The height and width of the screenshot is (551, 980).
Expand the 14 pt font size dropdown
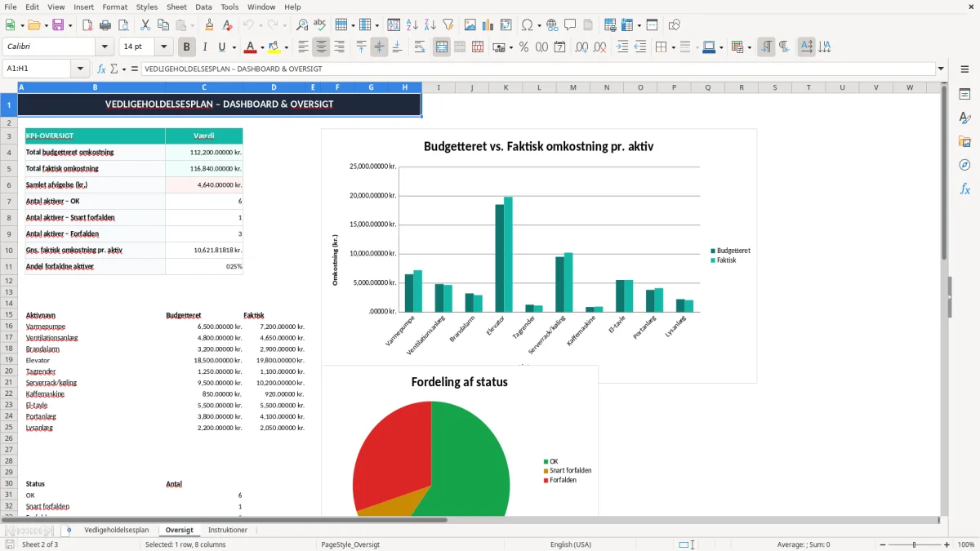[x=164, y=47]
